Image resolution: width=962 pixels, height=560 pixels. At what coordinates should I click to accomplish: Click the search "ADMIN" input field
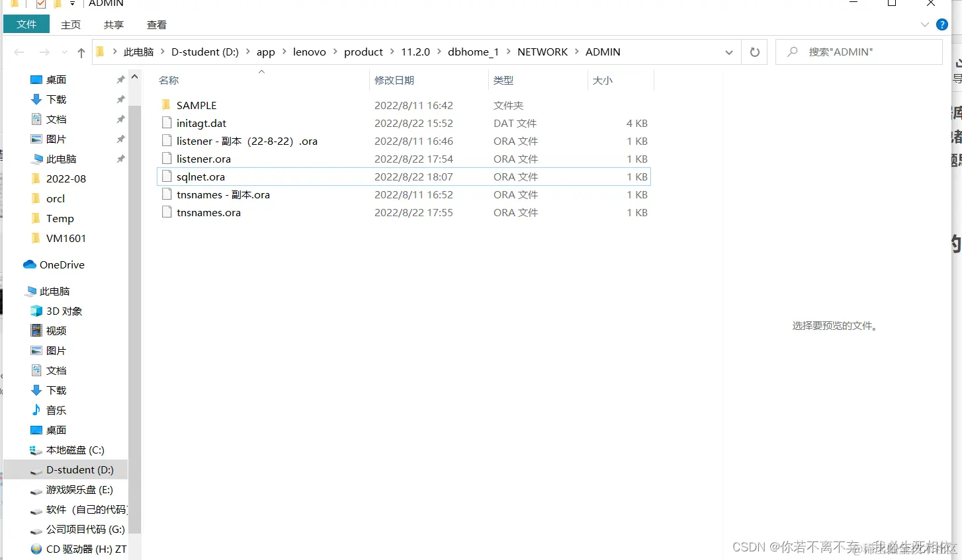tap(859, 52)
